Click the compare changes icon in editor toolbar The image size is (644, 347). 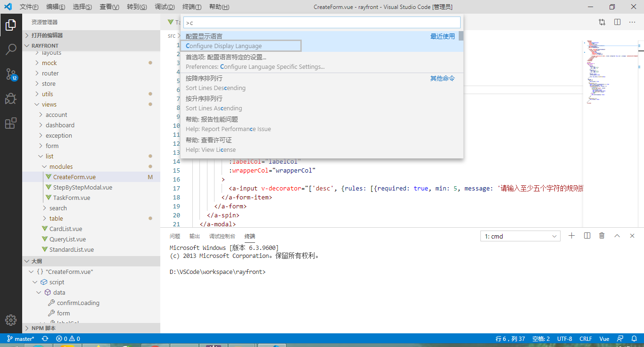(x=602, y=22)
